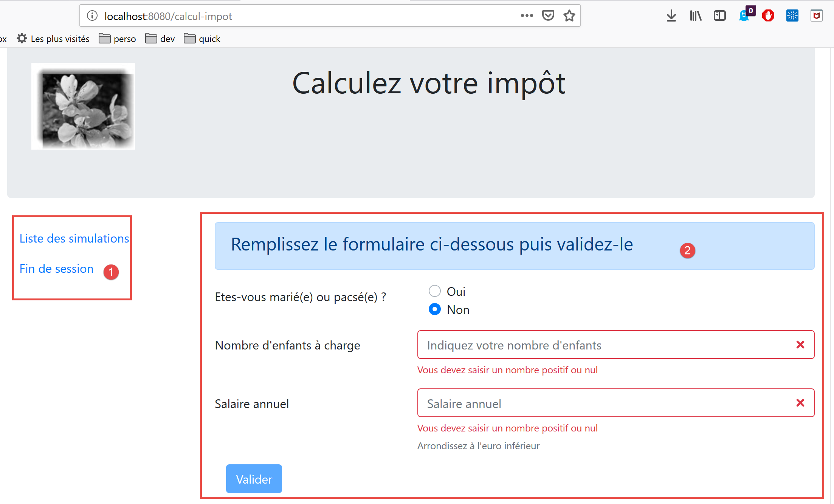The image size is (834, 504).
Task: Save page to Pocket icon
Action: pos(548,16)
